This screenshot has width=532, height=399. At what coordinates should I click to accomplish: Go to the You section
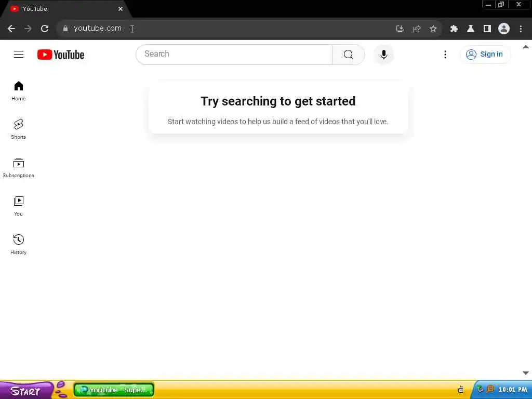coord(18,206)
